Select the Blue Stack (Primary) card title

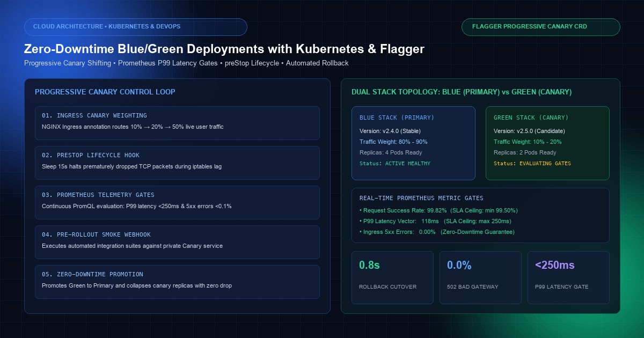pyautogui.click(x=397, y=117)
